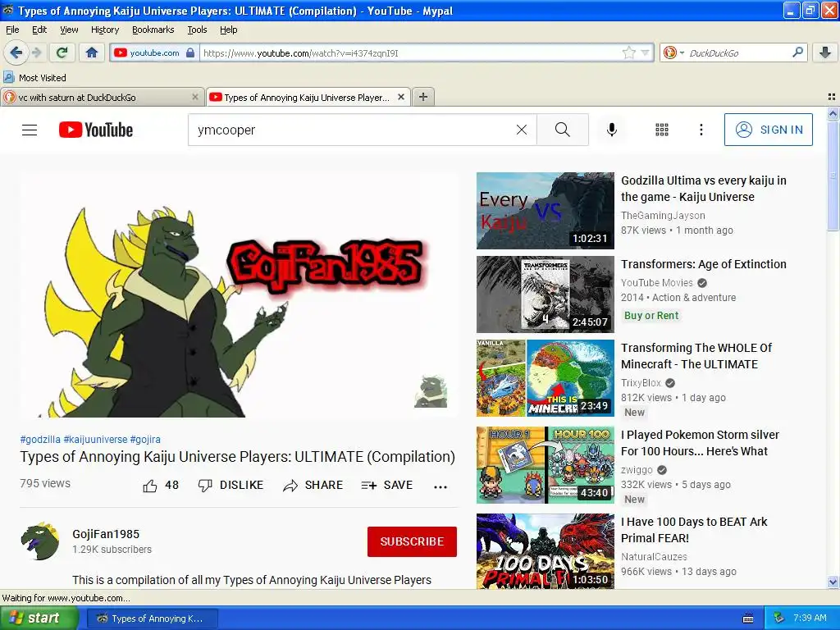Open the Godzilla Ultima vs every kaiju thumbnail

click(546, 211)
